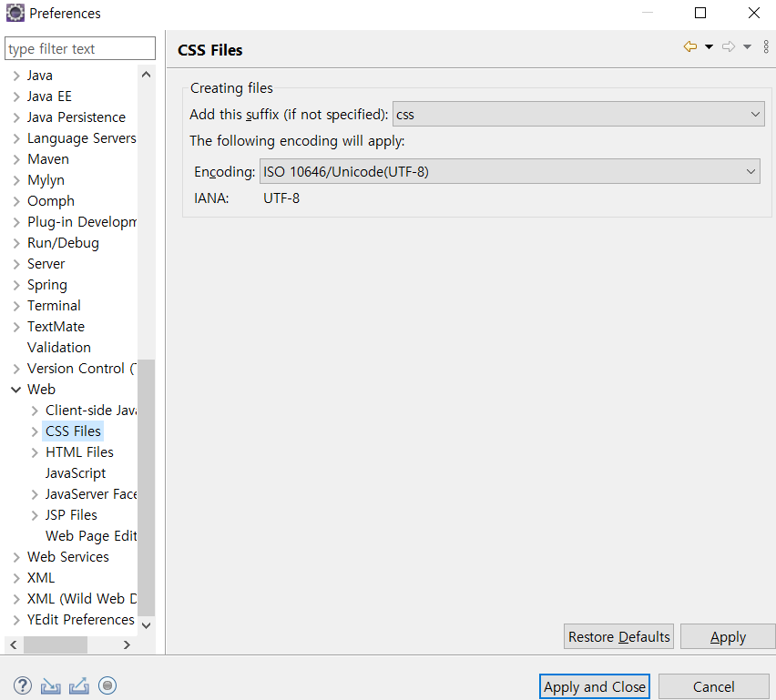Open the Back history dropdown arrow
Image resolution: width=776 pixels, height=700 pixels.
tap(710, 47)
